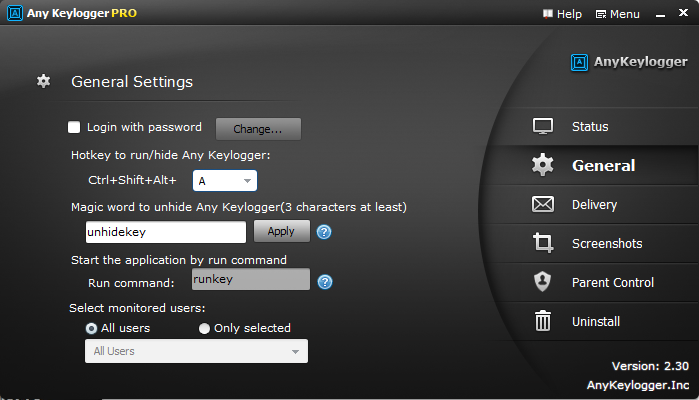Click the AnyKeylogger logo icon

[578, 63]
